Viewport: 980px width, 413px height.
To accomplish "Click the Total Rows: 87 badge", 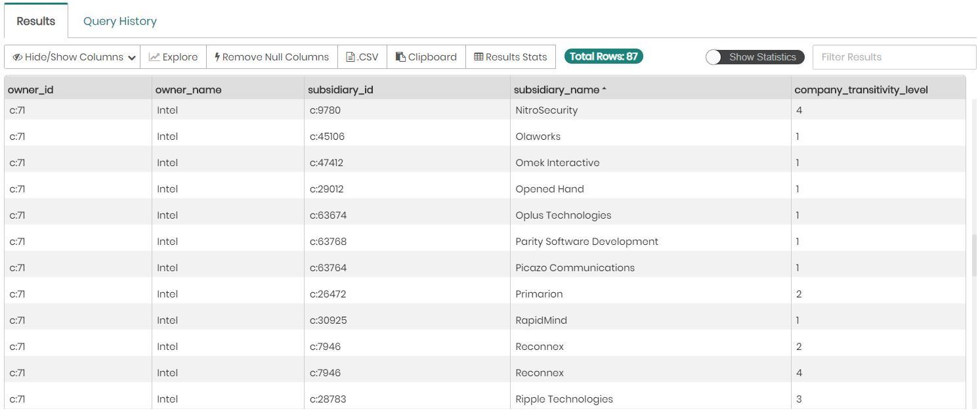I will click(x=604, y=56).
